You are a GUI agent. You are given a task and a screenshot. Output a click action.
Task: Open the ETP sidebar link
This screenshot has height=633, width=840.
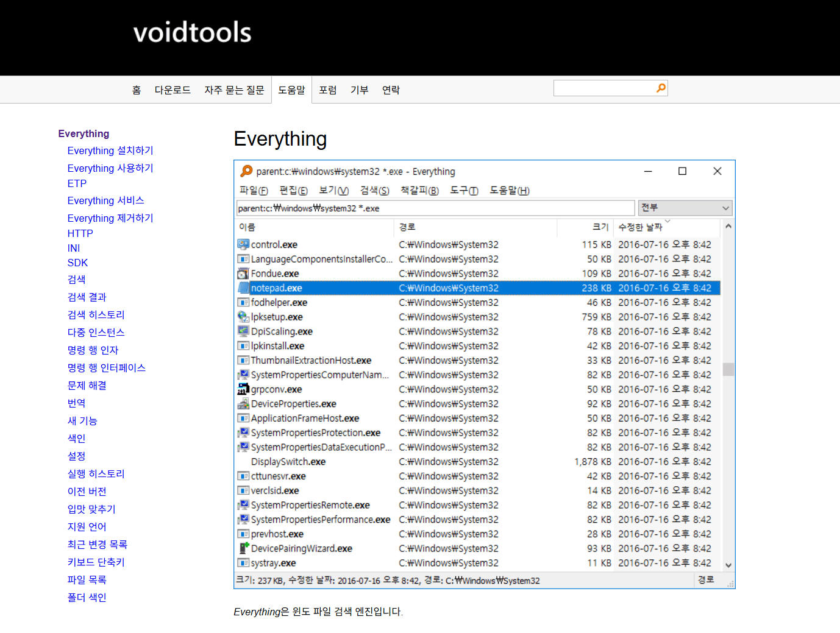77,183
